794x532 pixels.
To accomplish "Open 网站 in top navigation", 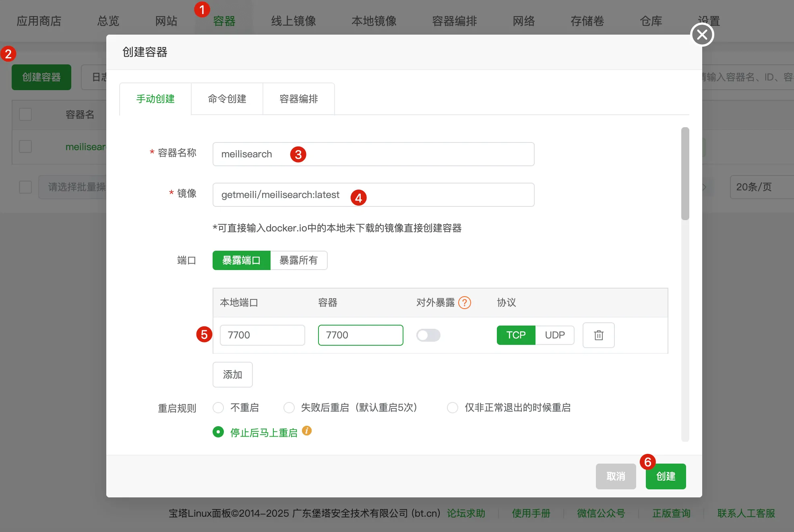I will coord(166,21).
